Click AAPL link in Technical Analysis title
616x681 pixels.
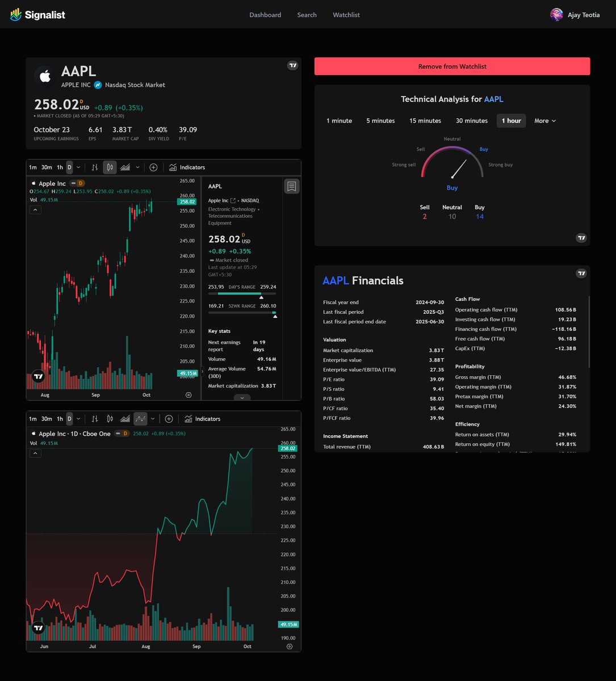click(x=493, y=99)
